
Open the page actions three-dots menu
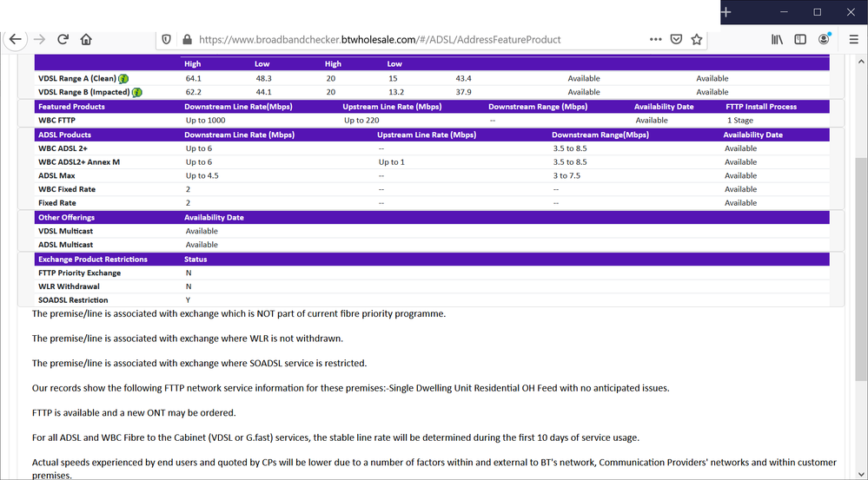pyautogui.click(x=656, y=40)
